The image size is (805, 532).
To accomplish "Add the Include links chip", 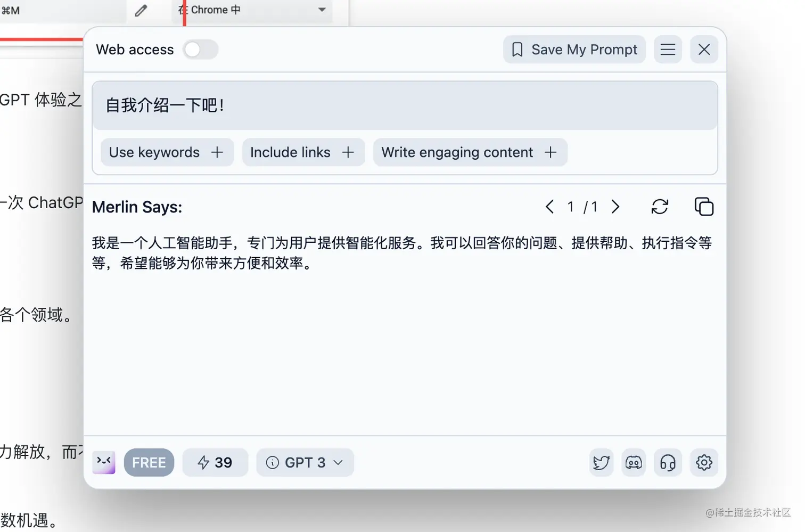I will coord(303,152).
